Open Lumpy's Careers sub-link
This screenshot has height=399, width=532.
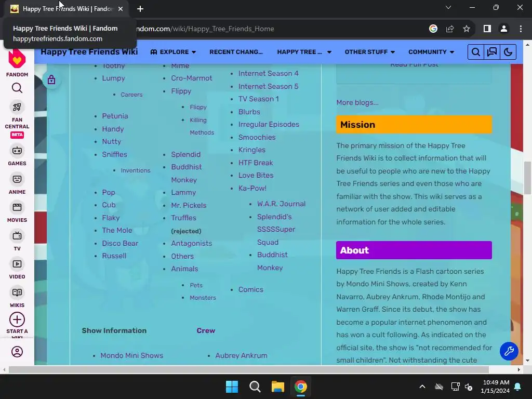(x=131, y=95)
